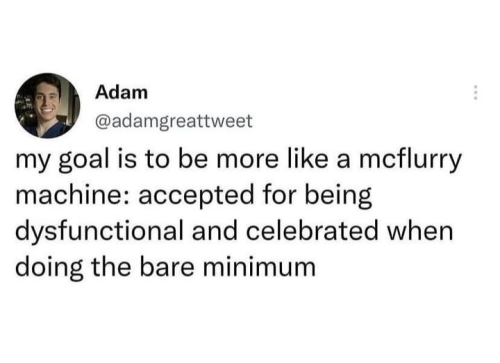Click the @adamgreattweet handle
This screenshot has width=500, height=363.
click(x=174, y=122)
